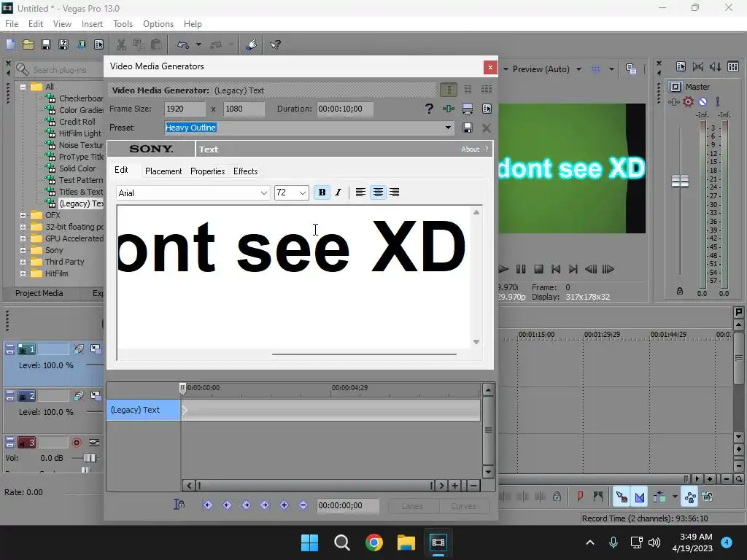Image resolution: width=747 pixels, height=560 pixels.
Task: Click the New project icon
Action: click(10, 44)
